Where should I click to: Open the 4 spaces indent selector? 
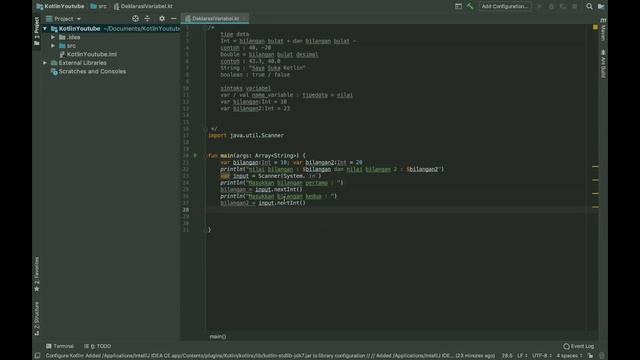tap(569, 356)
